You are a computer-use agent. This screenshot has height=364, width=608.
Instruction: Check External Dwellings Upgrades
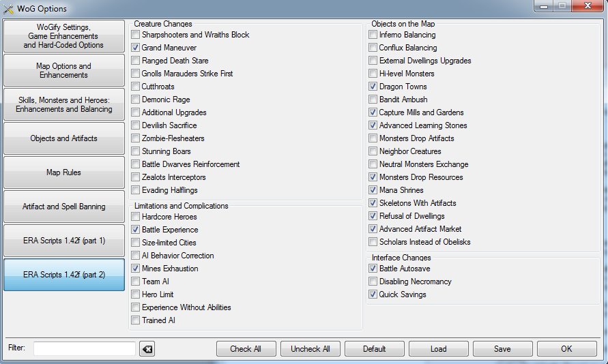tap(373, 61)
